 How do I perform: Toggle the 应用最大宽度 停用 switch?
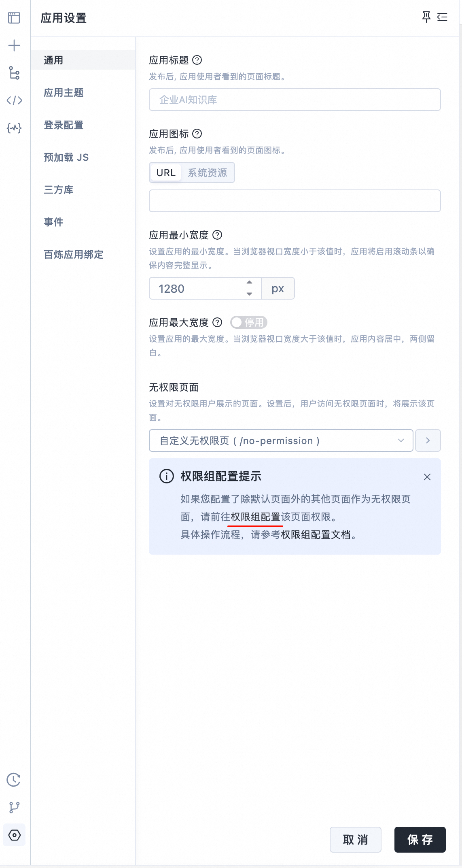(x=249, y=322)
